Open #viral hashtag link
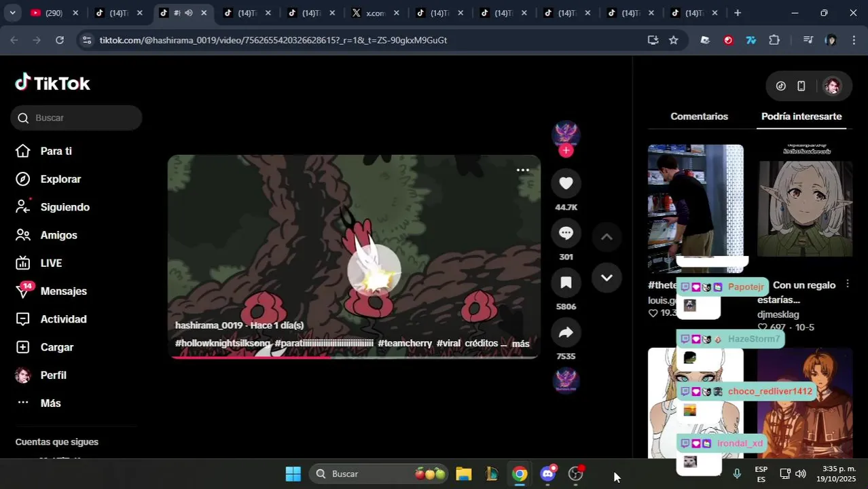Image resolution: width=868 pixels, height=489 pixels. coord(448,343)
